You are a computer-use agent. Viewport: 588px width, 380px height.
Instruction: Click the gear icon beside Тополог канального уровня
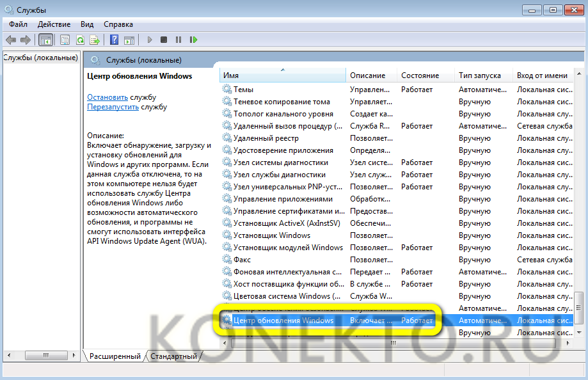[x=227, y=113]
